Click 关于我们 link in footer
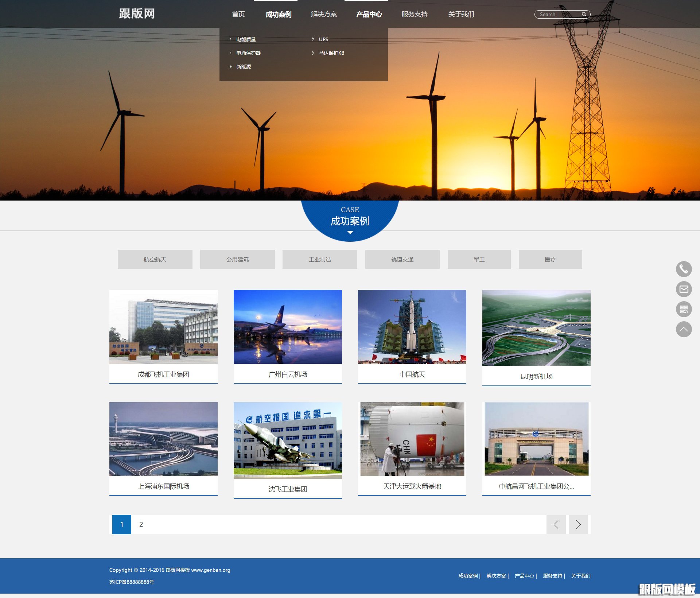Viewport: 700px width, 598px height. coord(580,576)
